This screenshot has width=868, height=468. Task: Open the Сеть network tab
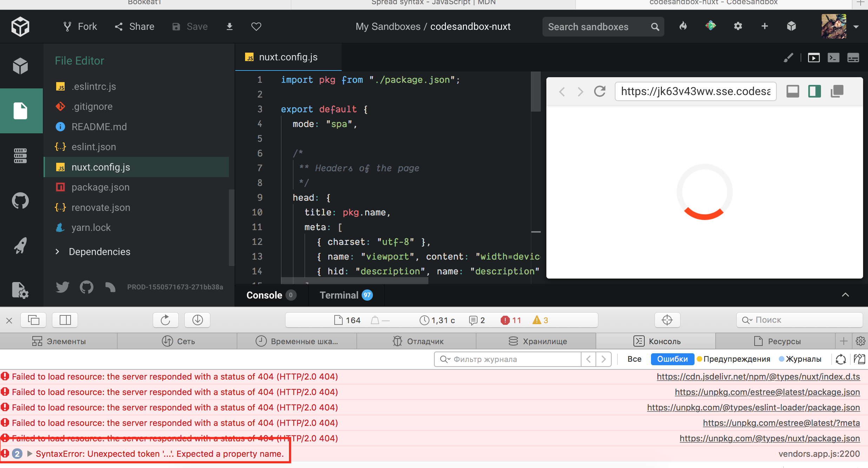[178, 341]
